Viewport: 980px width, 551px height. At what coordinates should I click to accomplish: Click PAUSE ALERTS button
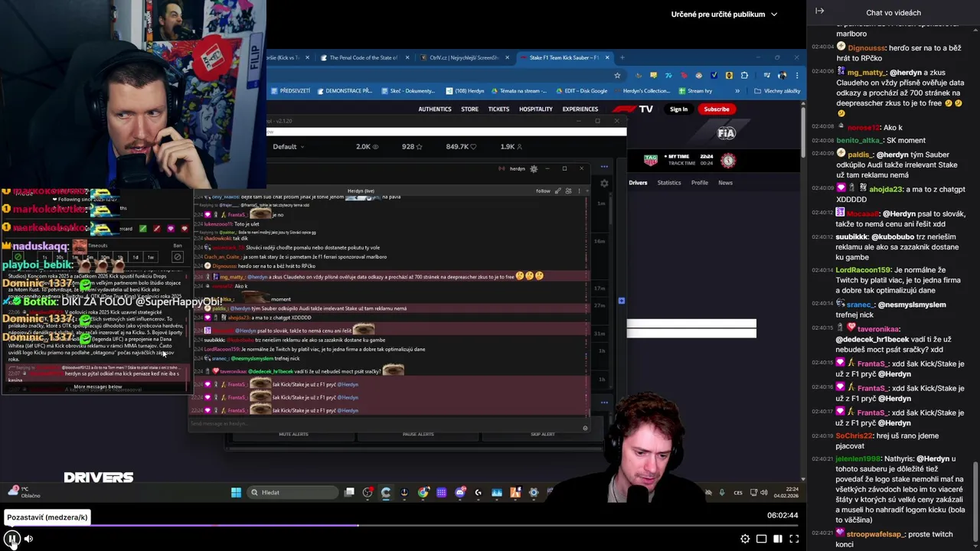pyautogui.click(x=418, y=434)
